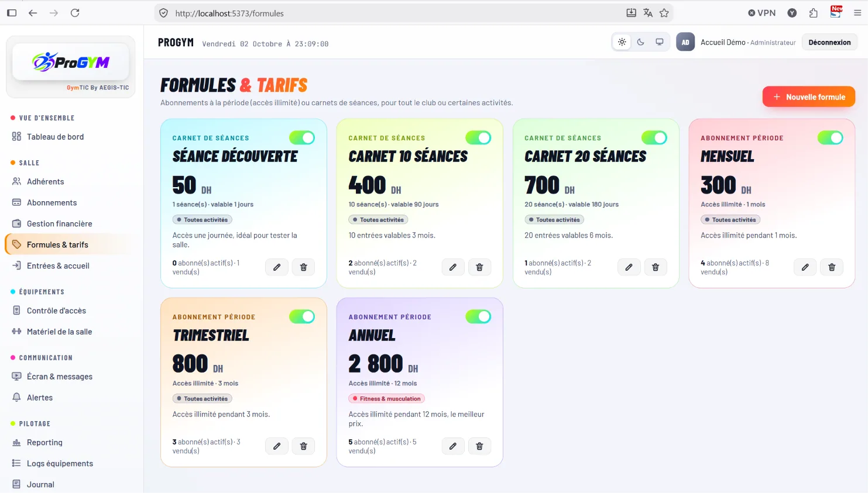868x493 pixels.
Task: Click the site shield icon in address bar
Action: pyautogui.click(x=164, y=13)
